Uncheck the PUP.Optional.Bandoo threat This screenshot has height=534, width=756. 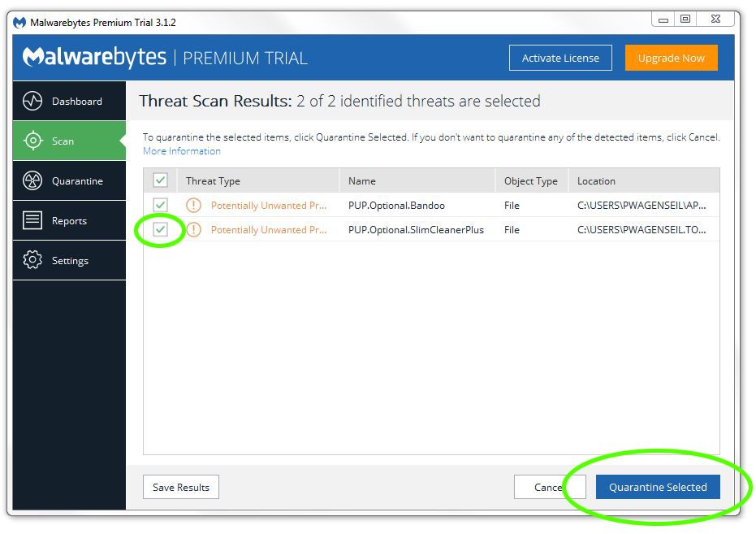coord(160,206)
